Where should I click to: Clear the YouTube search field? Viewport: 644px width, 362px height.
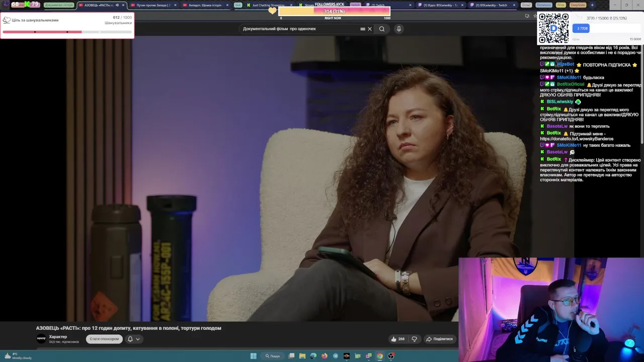click(x=370, y=29)
